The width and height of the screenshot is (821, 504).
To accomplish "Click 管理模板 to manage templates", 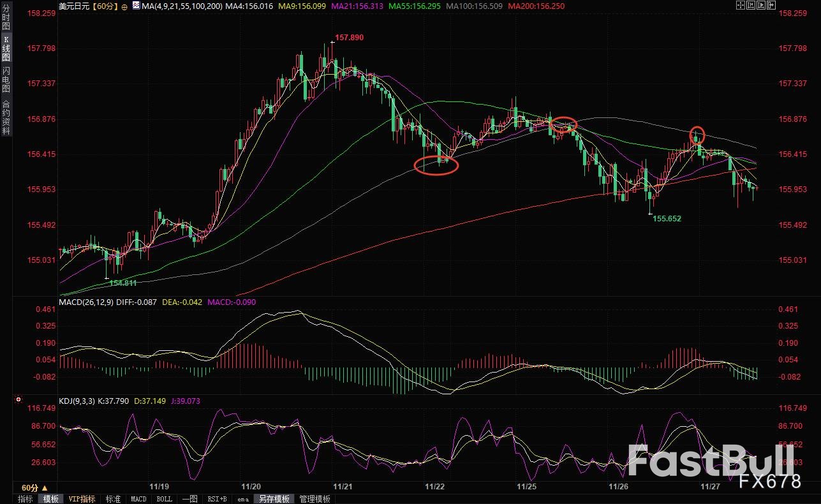I will [x=314, y=499].
